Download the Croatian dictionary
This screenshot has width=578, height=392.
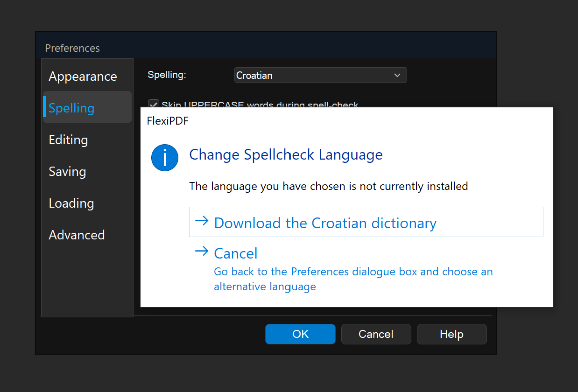[325, 223]
